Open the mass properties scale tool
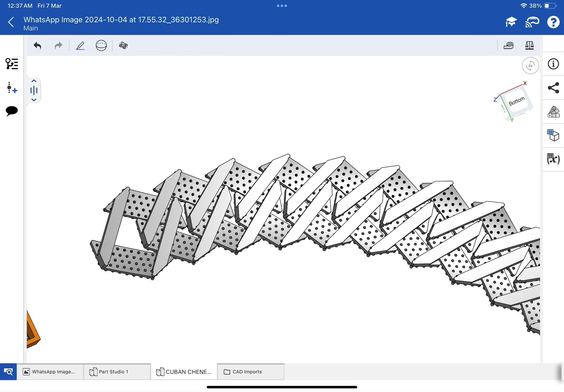This screenshot has width=564, height=392. (x=529, y=46)
